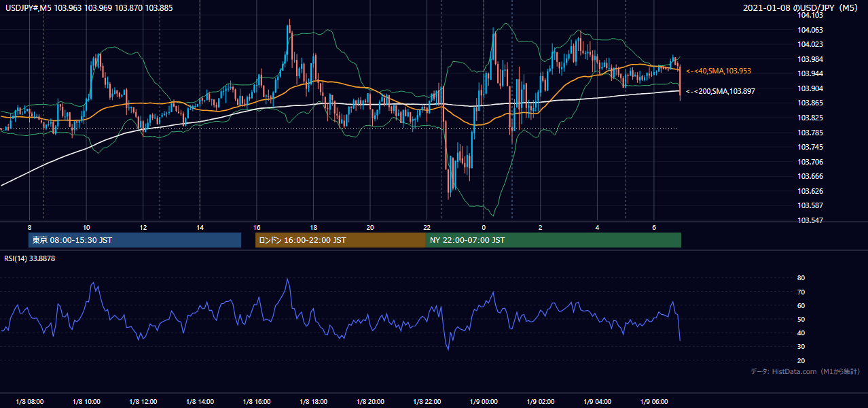Click RSI scale value 70
868x408 pixels.
coord(801,292)
